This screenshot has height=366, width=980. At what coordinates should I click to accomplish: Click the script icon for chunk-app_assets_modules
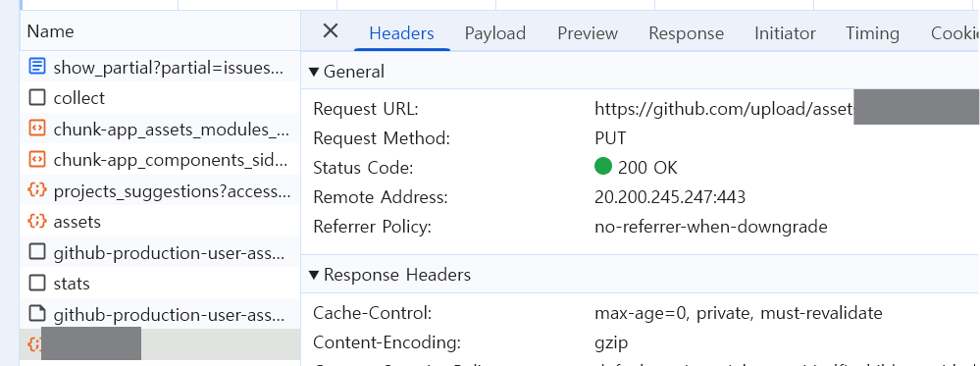37,129
